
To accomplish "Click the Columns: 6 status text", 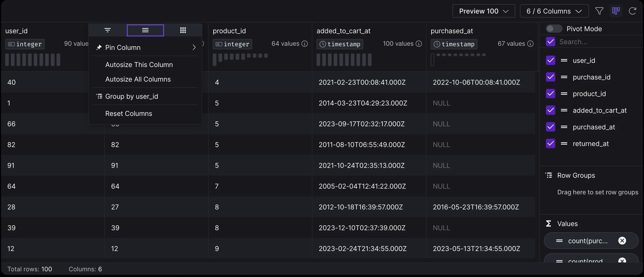I will point(85,269).
